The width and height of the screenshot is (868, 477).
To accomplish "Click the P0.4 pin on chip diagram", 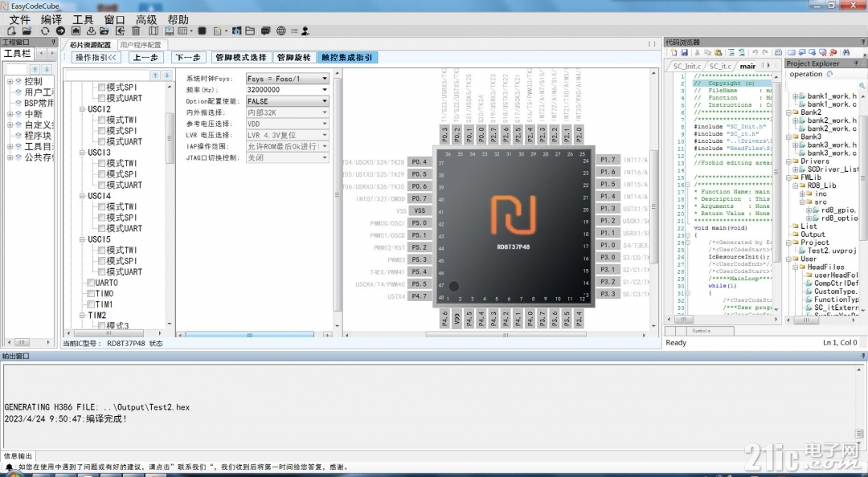I will (x=419, y=162).
